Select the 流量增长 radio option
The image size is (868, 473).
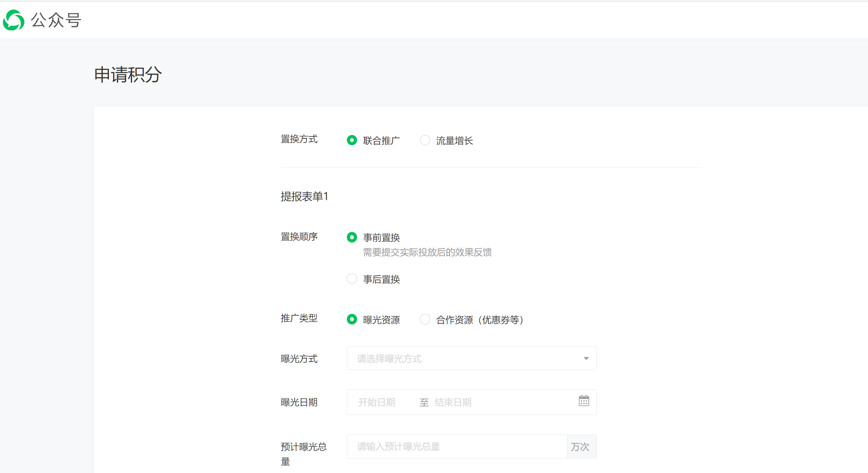(x=425, y=140)
